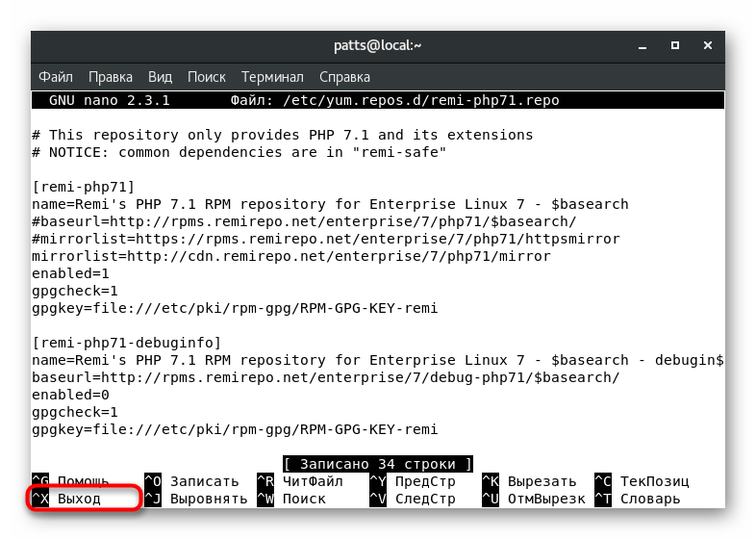Click the [remi-php71] section header

pyautogui.click(x=84, y=187)
